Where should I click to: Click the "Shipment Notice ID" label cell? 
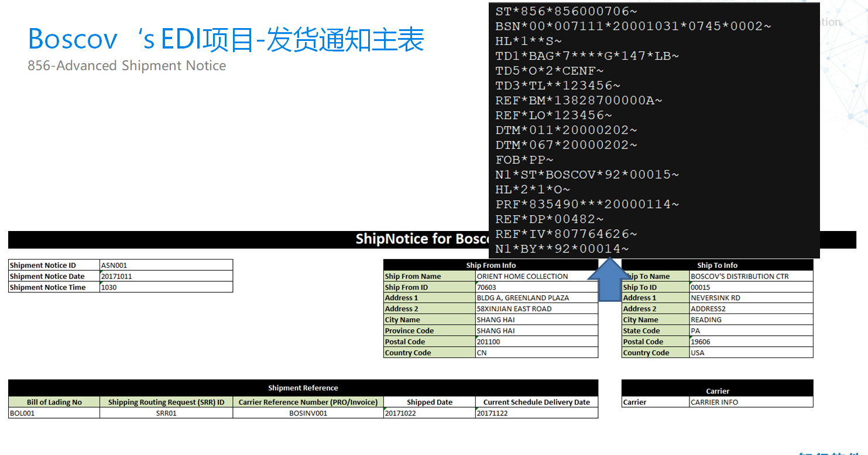[54, 266]
